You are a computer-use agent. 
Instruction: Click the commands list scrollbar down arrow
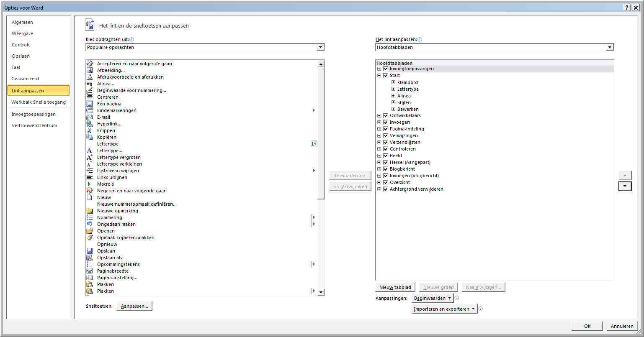(321, 292)
